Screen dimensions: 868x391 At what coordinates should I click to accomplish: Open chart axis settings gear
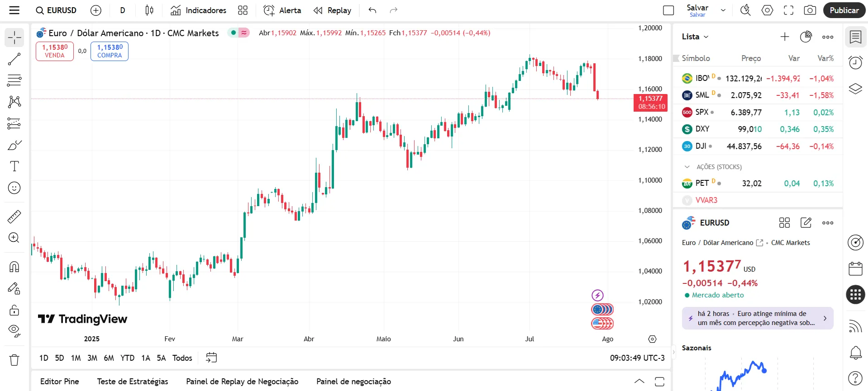click(x=652, y=339)
